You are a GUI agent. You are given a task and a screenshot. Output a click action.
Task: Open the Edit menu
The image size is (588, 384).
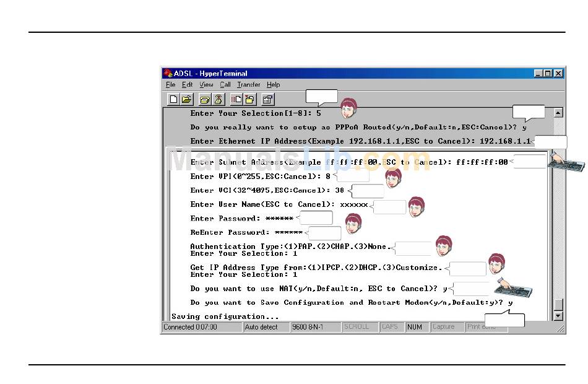pyautogui.click(x=187, y=85)
